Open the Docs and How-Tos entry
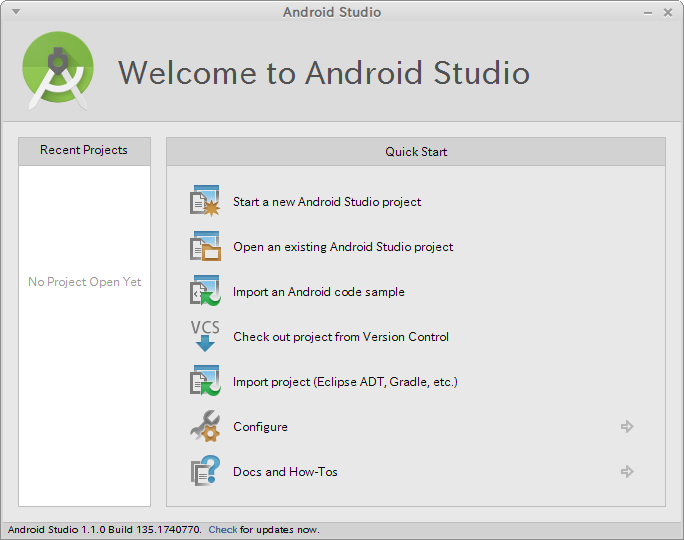The width and height of the screenshot is (684, 540). tap(285, 472)
